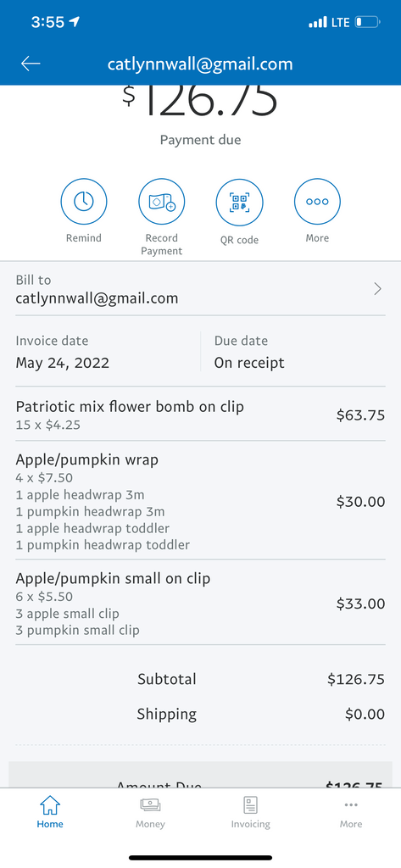Select Patriotic mix flower bomb item
The height and width of the screenshot is (868, 401).
point(200,415)
